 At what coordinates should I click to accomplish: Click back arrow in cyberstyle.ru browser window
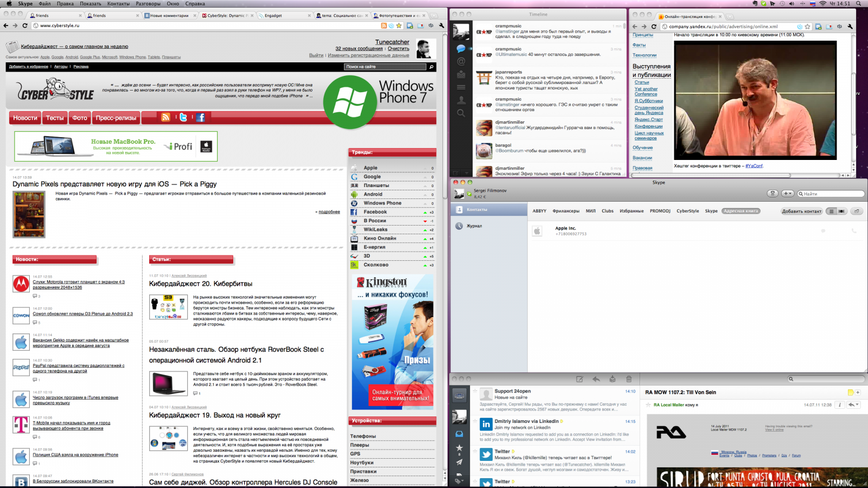click(6, 25)
